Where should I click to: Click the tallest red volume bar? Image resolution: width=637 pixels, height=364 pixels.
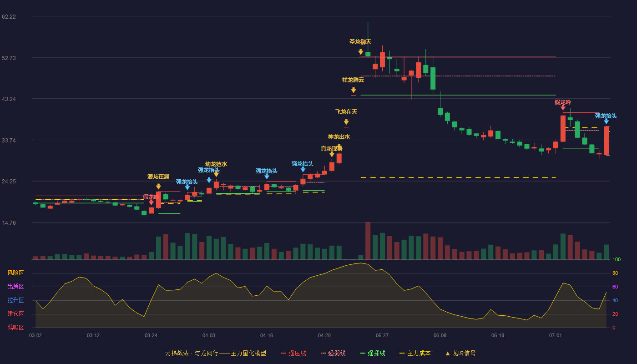pos(368,241)
